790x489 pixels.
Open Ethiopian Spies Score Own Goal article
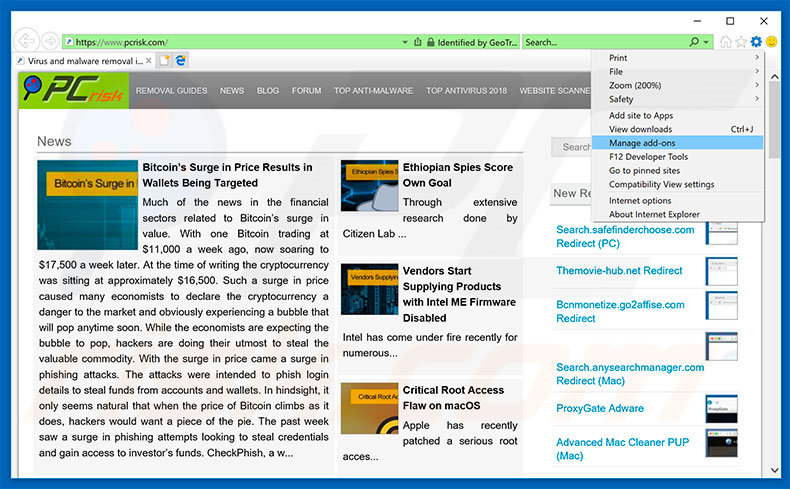[457, 175]
